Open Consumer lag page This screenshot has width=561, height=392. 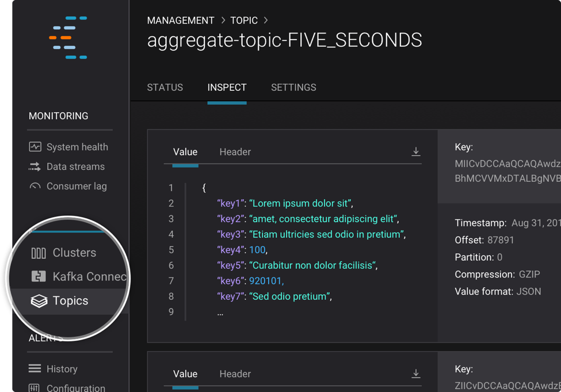[x=77, y=186]
